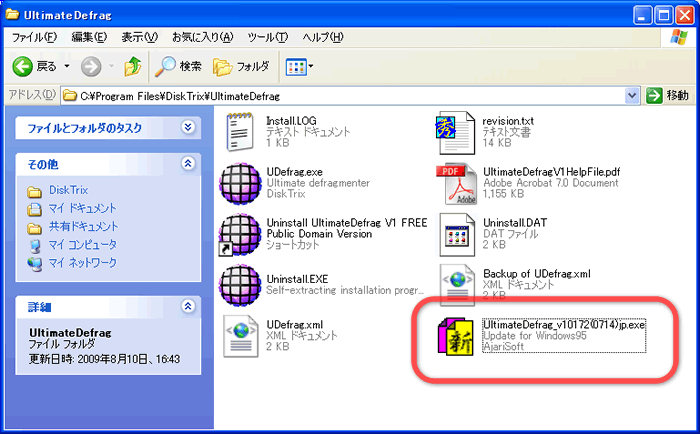Click the address path input field

pos(350,96)
